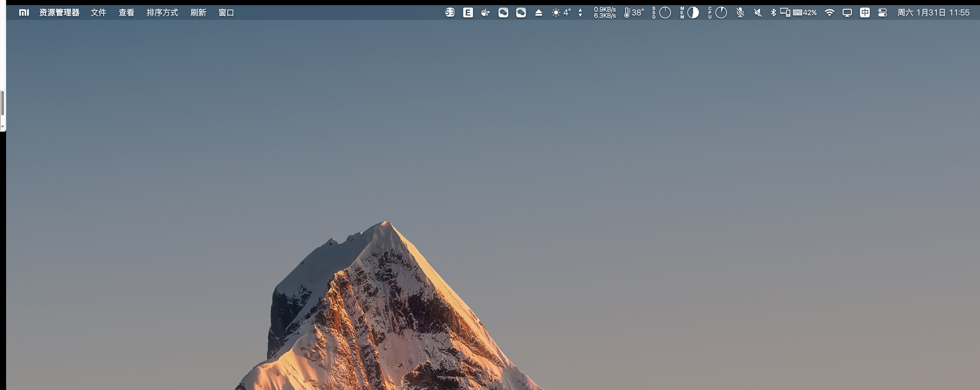Click the Docker whale status icon
The height and width of the screenshot is (390, 980).
485,12
